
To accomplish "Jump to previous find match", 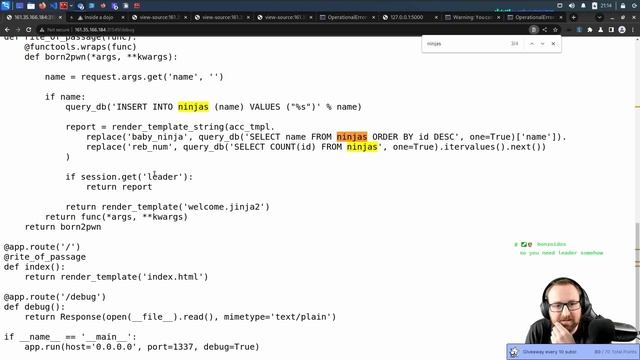I will click(531, 44).
